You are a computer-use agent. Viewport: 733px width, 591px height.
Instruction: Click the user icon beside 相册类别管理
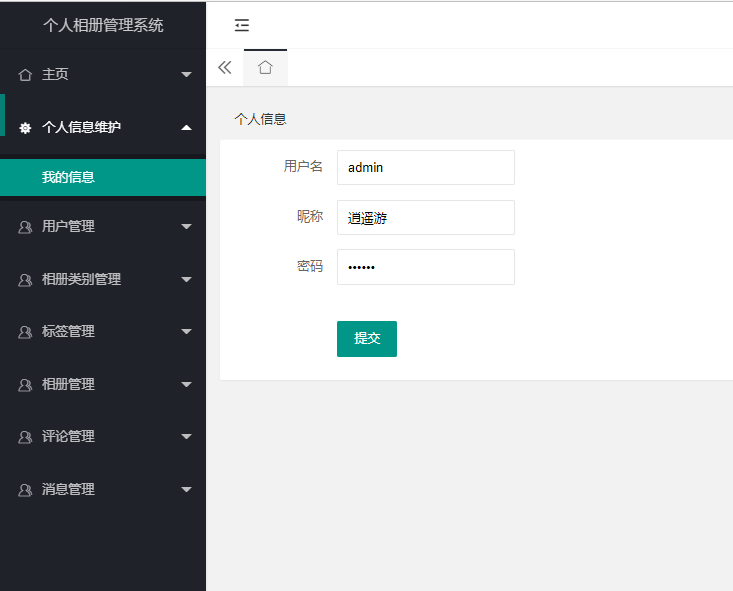[x=25, y=280]
